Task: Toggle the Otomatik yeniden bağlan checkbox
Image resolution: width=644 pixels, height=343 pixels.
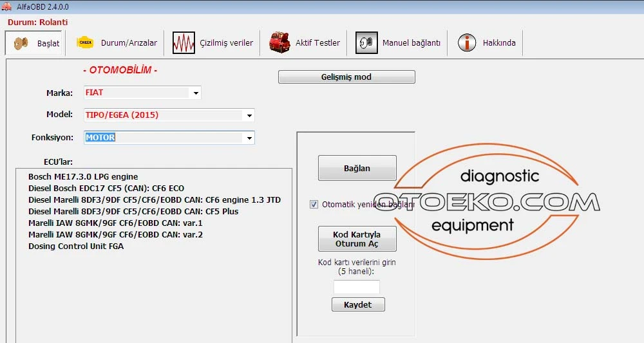Action: click(314, 205)
